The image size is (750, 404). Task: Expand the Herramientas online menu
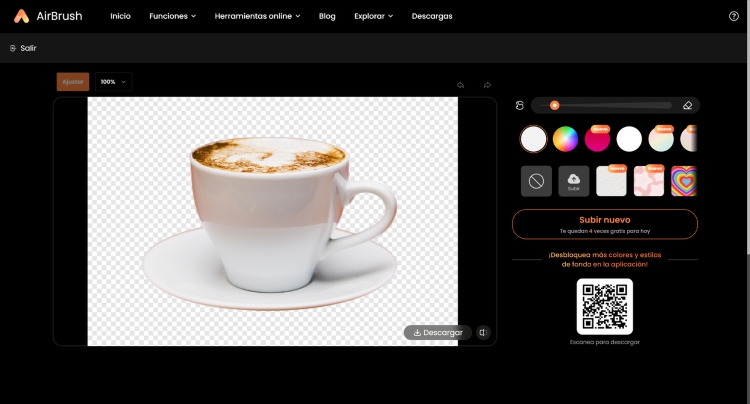(x=257, y=16)
